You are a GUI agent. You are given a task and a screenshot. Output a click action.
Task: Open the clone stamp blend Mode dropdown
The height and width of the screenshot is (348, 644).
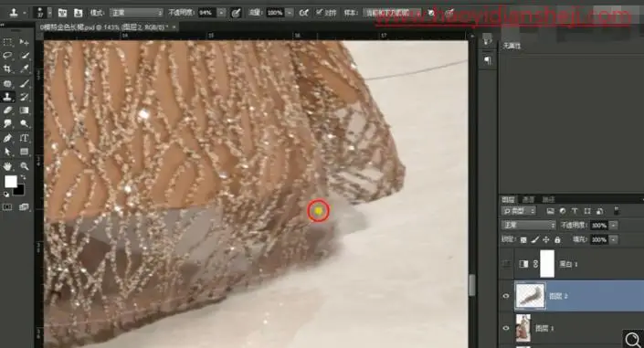tap(136, 13)
